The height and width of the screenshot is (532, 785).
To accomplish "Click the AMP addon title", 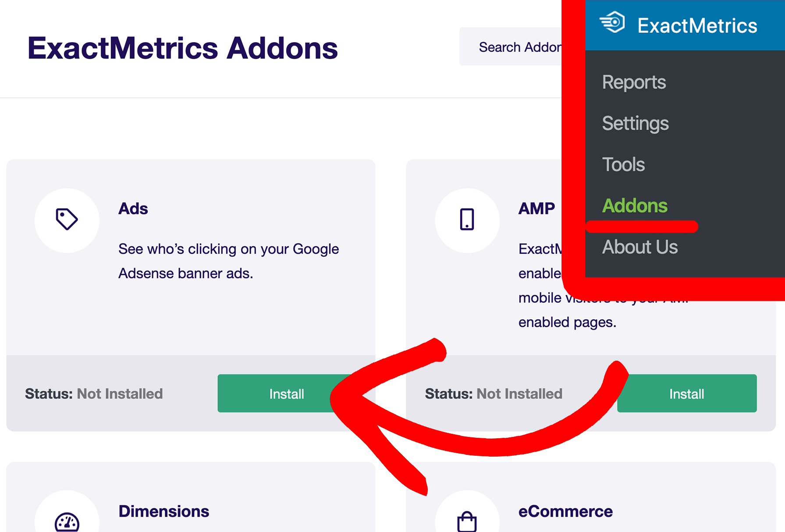I will (x=536, y=209).
